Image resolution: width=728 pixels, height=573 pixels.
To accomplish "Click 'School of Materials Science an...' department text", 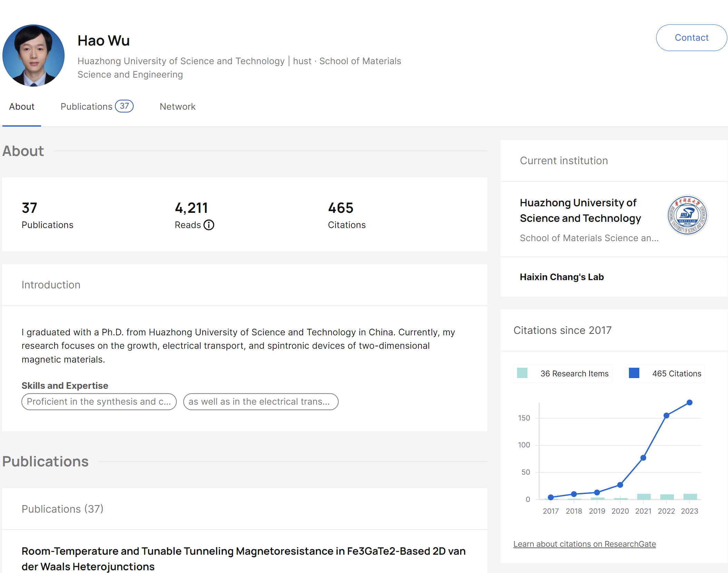I will point(589,238).
